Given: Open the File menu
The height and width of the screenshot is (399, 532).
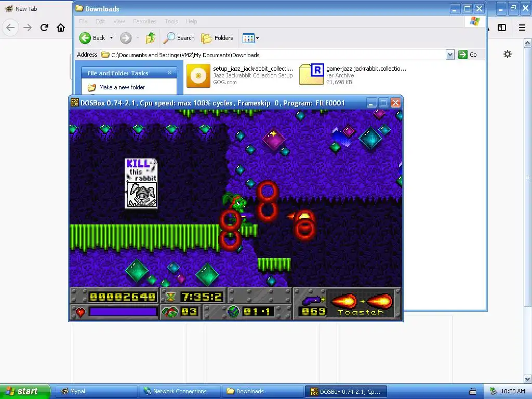Looking at the screenshot, I should click(83, 21).
